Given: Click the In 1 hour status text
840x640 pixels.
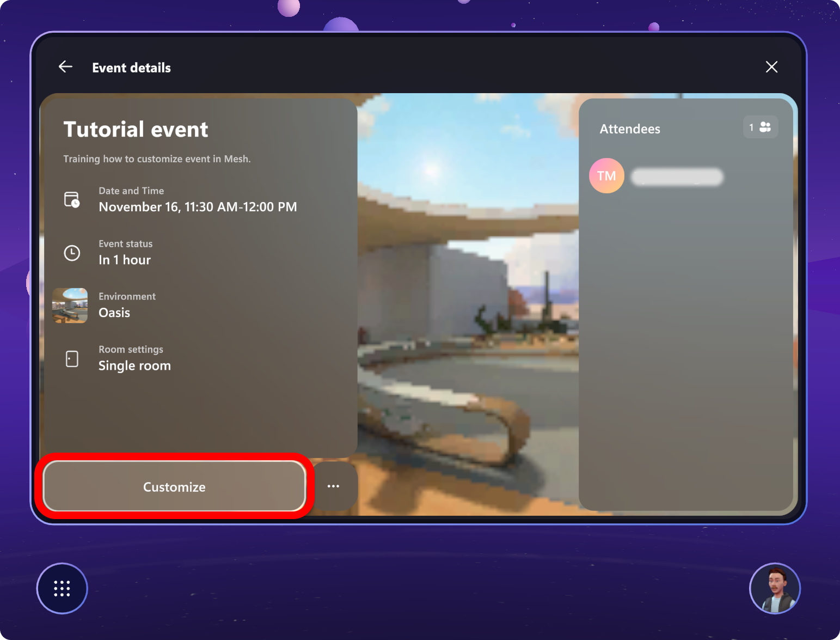Looking at the screenshot, I should [x=124, y=260].
